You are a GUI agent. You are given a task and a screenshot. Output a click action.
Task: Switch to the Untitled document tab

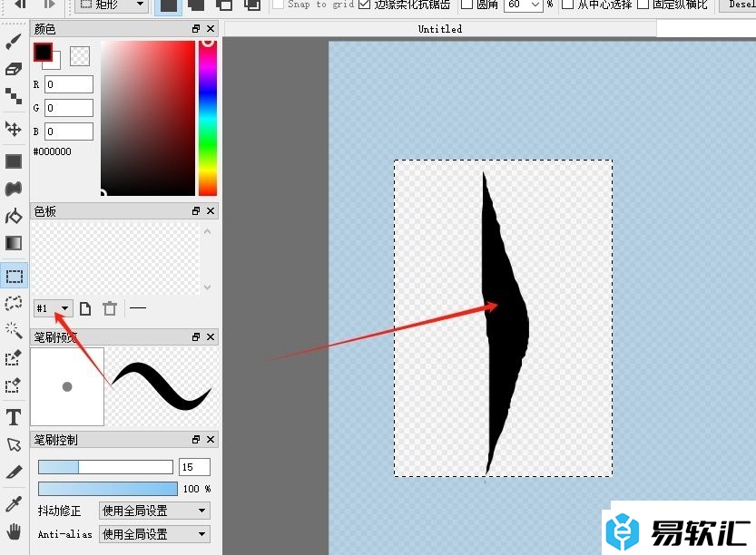pos(440,29)
